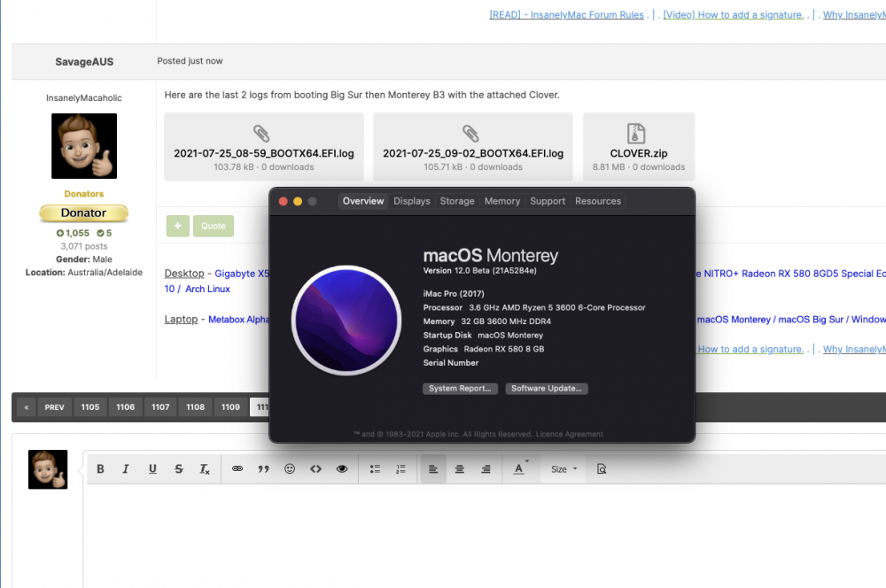The height and width of the screenshot is (588, 886).
Task: Quote SavageAUS's post
Action: click(214, 226)
